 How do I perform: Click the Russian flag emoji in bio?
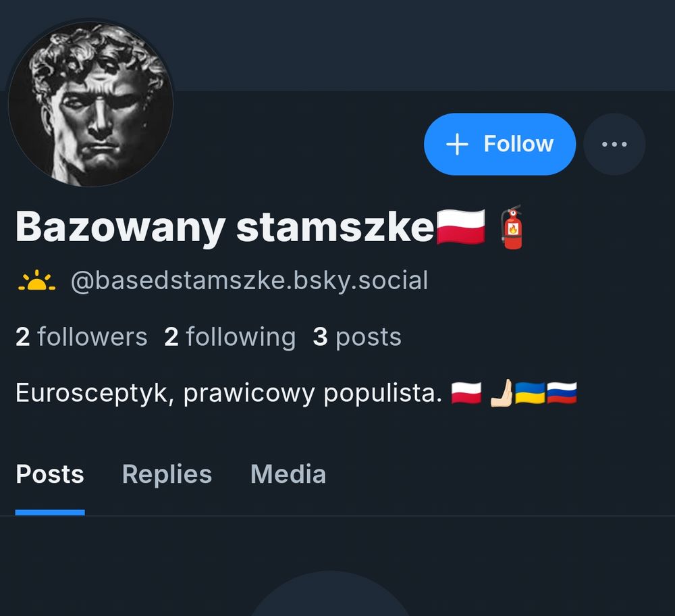(562, 393)
